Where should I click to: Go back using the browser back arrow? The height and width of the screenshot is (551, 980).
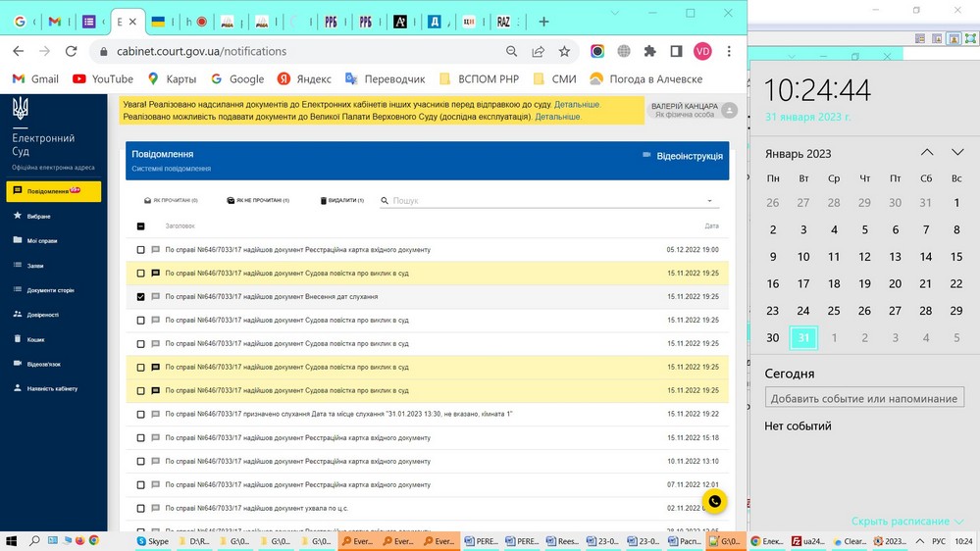[x=18, y=51]
